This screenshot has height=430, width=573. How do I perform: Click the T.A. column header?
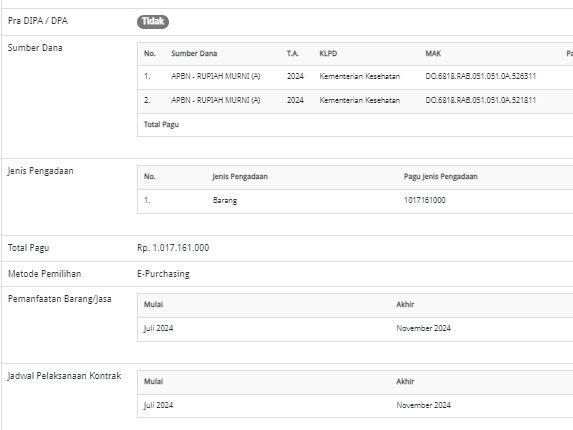[x=293, y=53]
